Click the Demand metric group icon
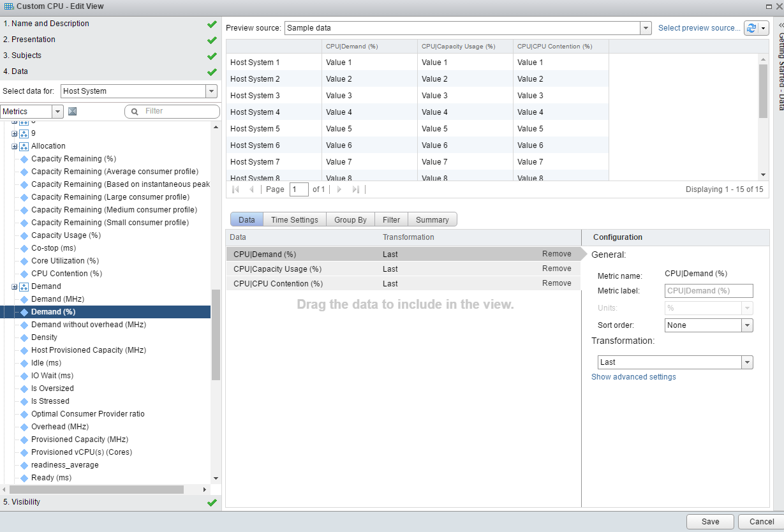Viewport: 784px width, 532px height. click(24, 286)
